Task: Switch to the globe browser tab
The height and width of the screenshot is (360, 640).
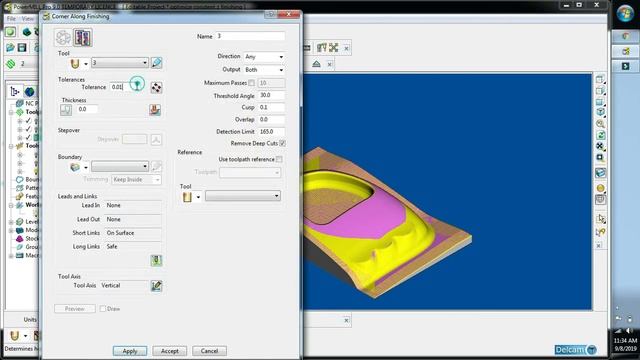Action: [x=29, y=91]
